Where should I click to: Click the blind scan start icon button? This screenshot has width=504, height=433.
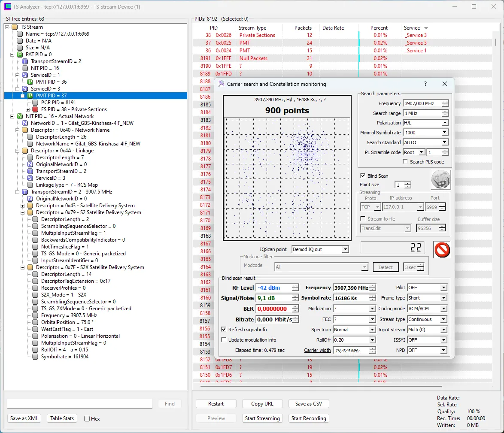[x=440, y=179]
